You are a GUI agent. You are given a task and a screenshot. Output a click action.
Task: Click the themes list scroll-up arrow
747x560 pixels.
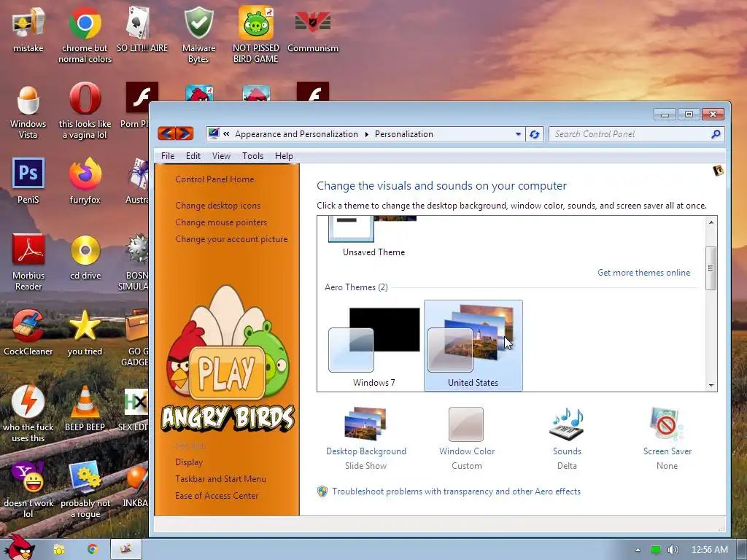coord(711,222)
